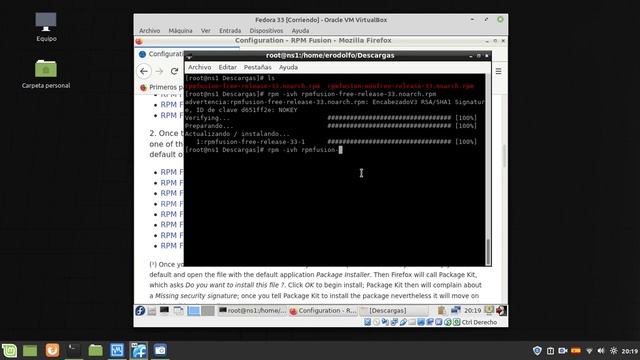Click the terminal vertical scrollbar thumb
Screen dimensions: 640x360
(x=488, y=251)
